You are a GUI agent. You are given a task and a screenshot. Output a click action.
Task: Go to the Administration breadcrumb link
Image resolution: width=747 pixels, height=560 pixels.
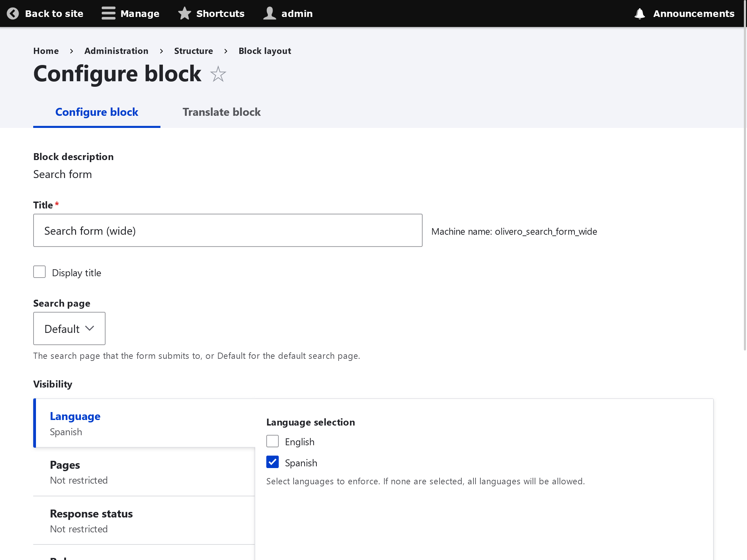tap(116, 51)
